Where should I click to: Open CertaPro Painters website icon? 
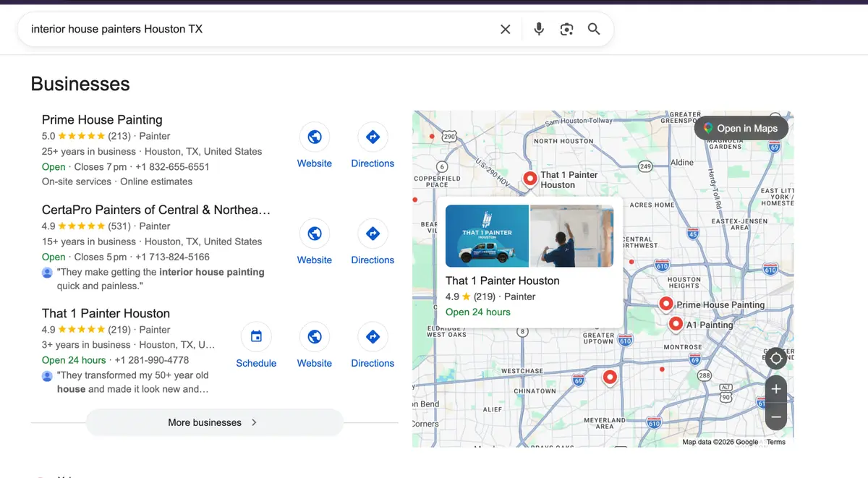(x=315, y=233)
